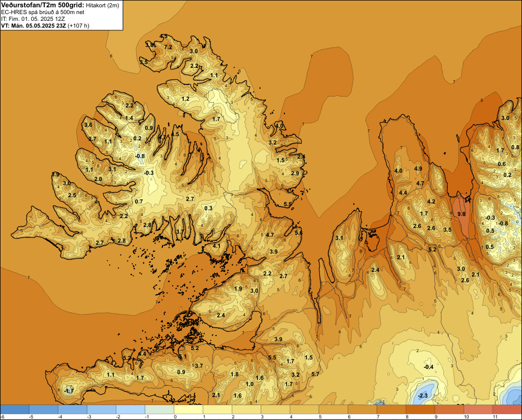The height and width of the screenshot is (420, 522).
Task: Click the line 'IT: Fim. 01. 05. 2025 12Z'
Action: [33, 19]
